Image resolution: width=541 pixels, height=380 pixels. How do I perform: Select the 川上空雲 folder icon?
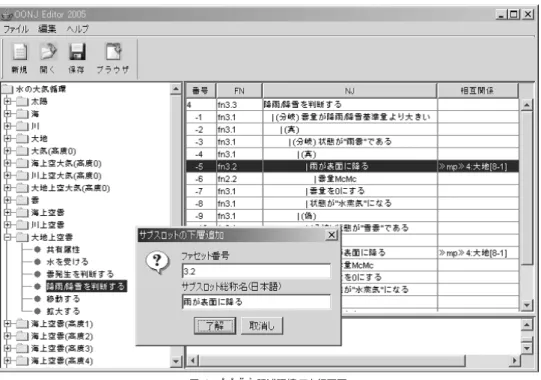click(22, 225)
